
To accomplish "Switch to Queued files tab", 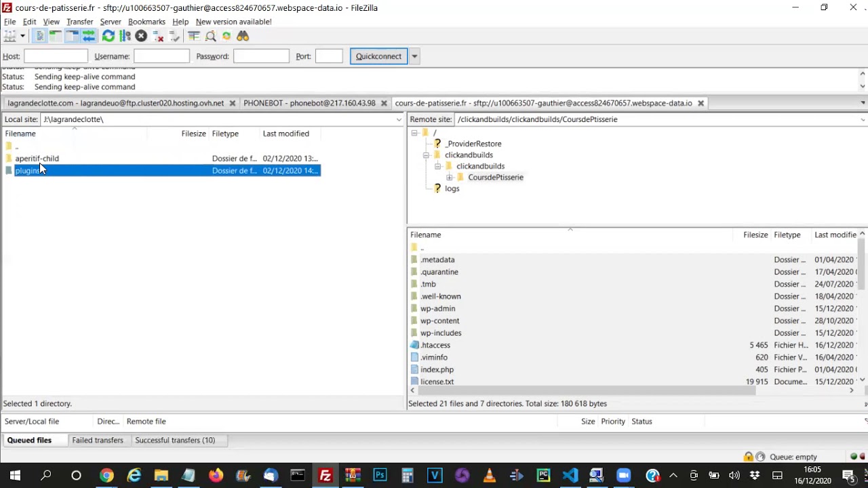I will click(29, 440).
